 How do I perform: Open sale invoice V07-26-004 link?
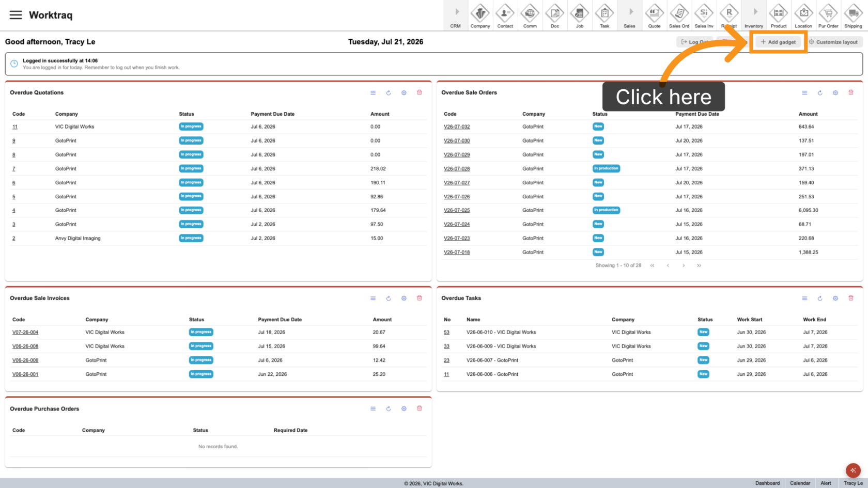point(25,333)
